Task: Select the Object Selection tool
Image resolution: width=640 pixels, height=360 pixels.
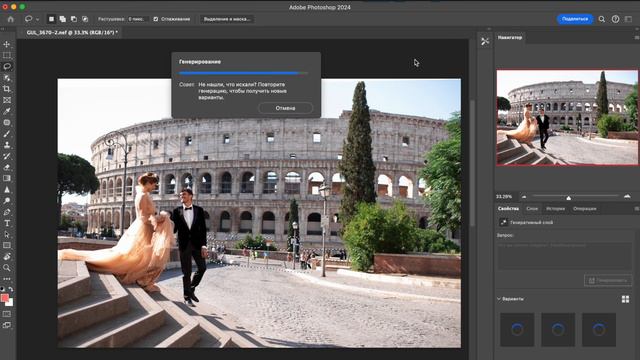Action: pos(7,78)
